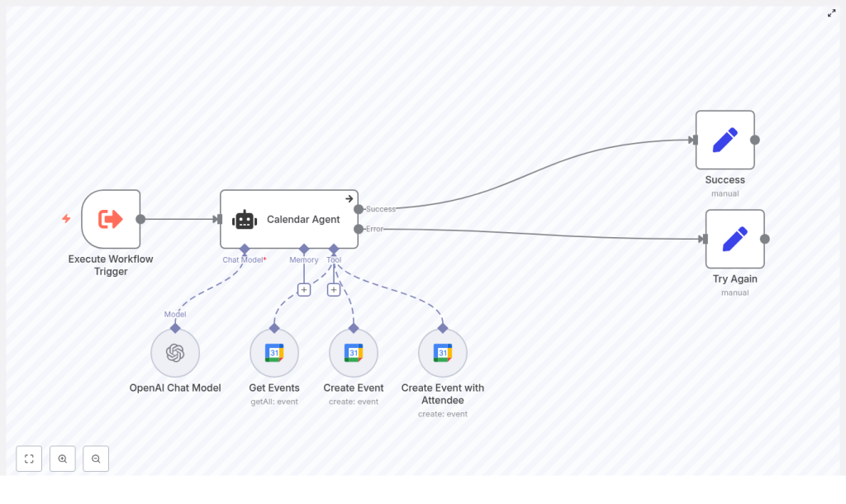Screen dimensions: 846x504
Task: Click the Chat Model connector diamond
Action: point(244,248)
